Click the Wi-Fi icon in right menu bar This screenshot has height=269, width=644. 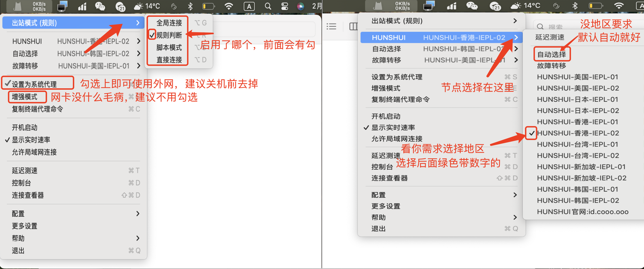click(x=619, y=6)
